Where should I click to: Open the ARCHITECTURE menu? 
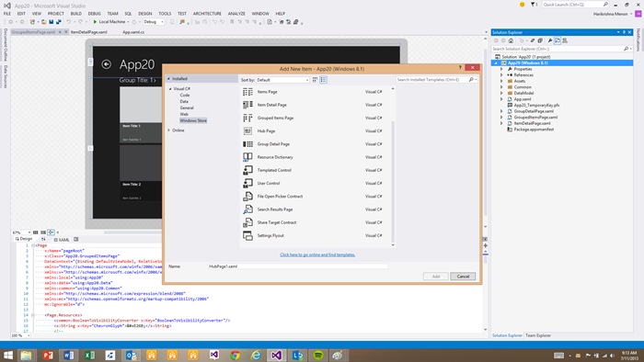(x=207, y=14)
